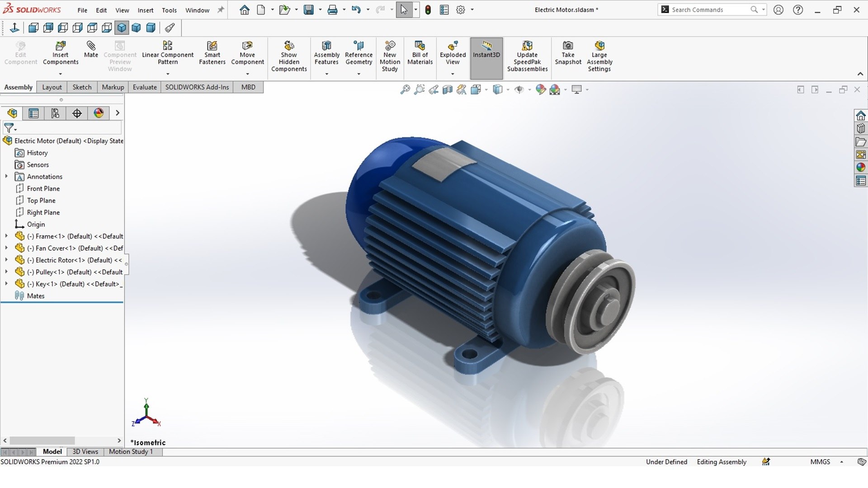
Task: Open Appearances in task pane
Action: point(861,168)
